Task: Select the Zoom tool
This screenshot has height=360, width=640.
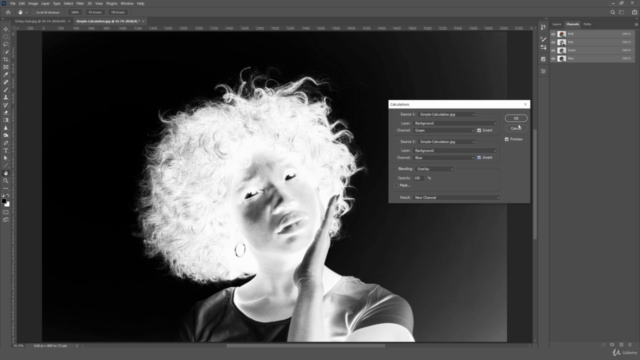Action: (x=6, y=181)
